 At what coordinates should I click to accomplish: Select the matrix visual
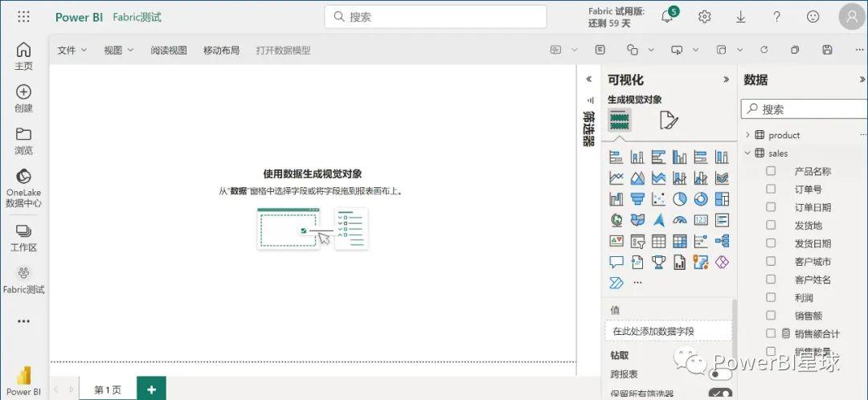click(679, 241)
